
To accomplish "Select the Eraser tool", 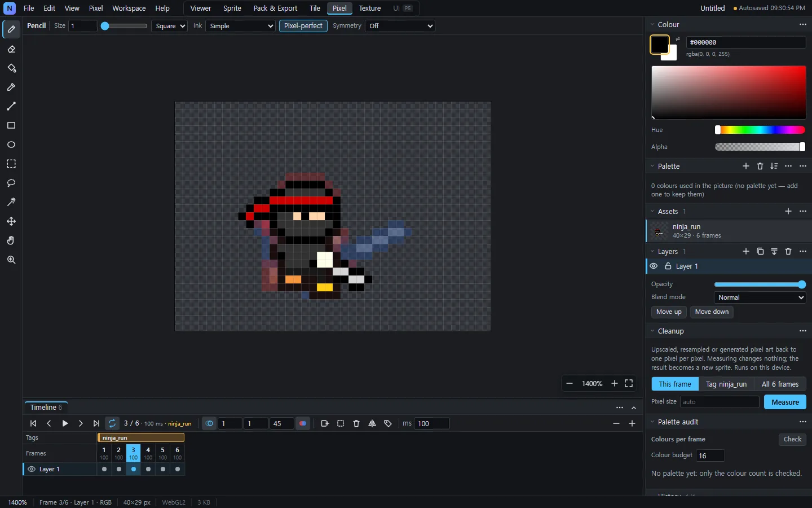I will [11, 49].
